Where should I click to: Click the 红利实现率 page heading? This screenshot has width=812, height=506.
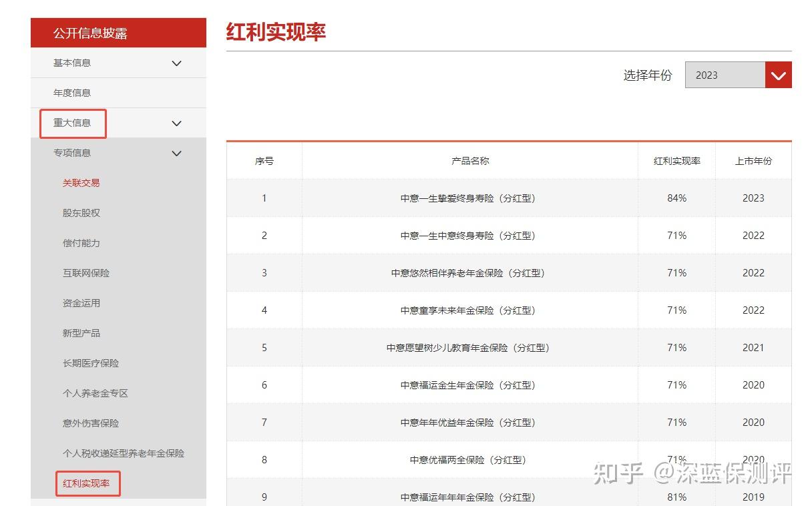tap(276, 31)
